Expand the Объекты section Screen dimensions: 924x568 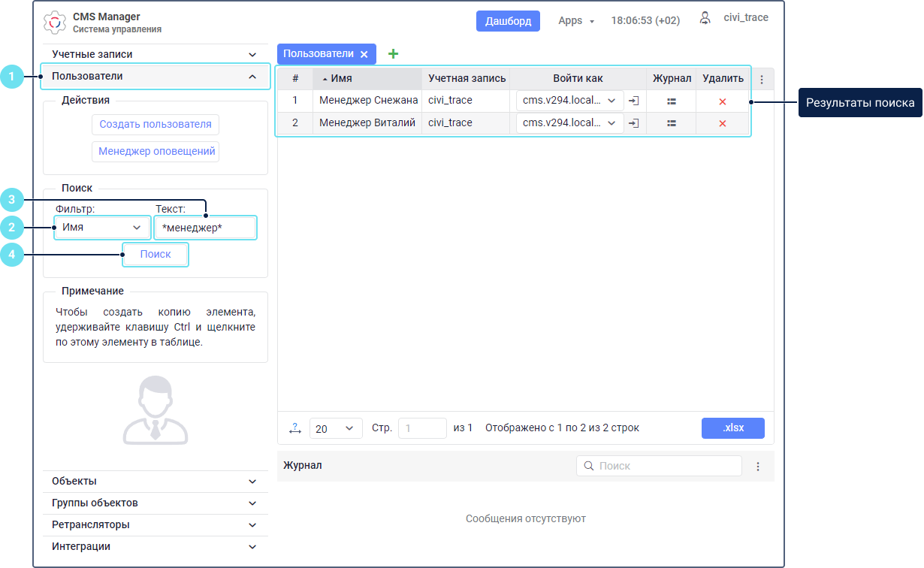pos(154,482)
